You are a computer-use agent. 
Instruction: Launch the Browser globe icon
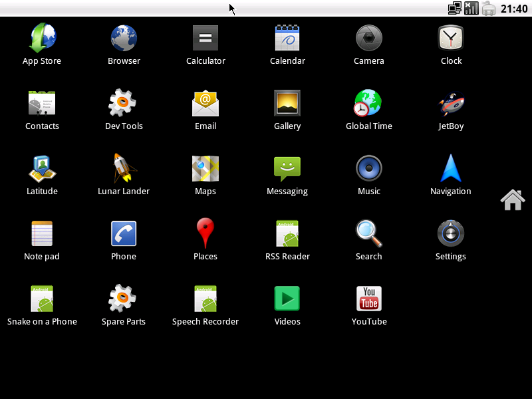click(124, 38)
